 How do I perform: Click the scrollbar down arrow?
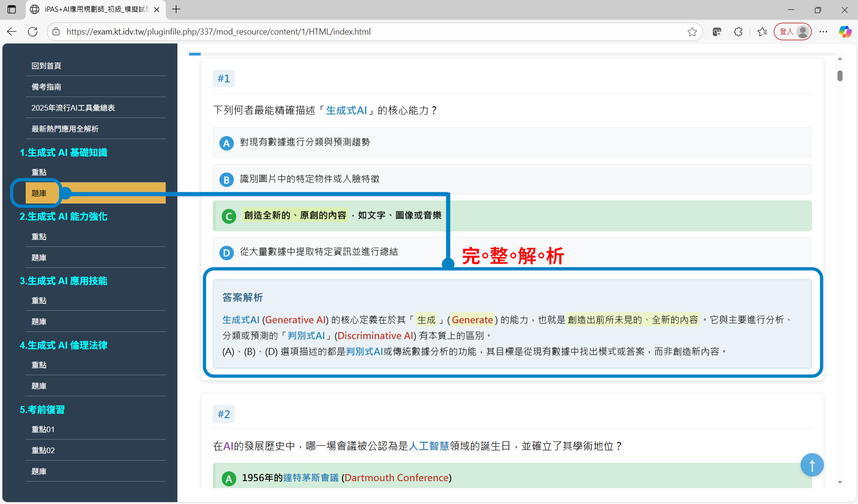coord(840,483)
